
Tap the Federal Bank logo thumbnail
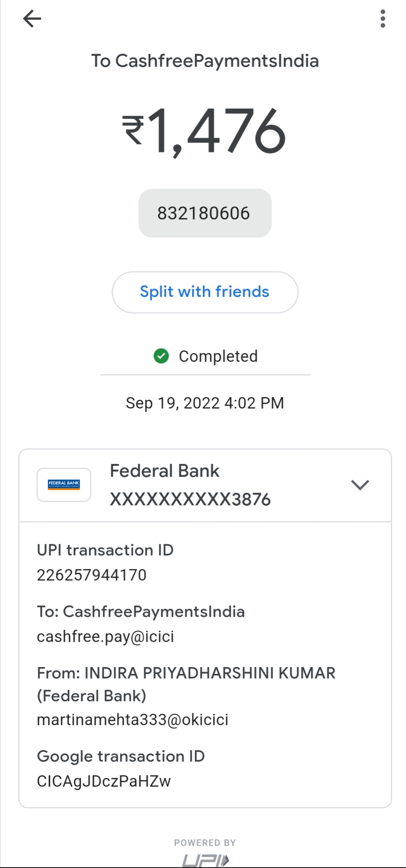[x=64, y=485]
